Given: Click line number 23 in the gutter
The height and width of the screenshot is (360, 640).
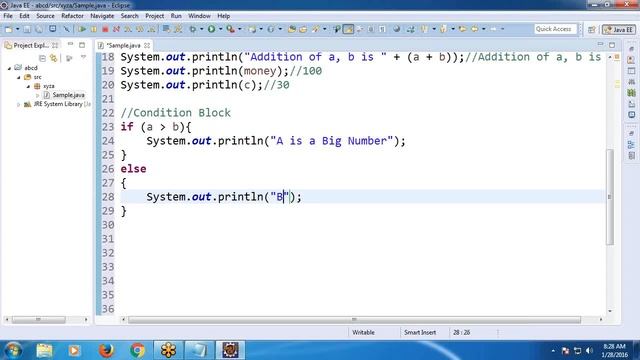Looking at the screenshot, I should click(x=108, y=127).
